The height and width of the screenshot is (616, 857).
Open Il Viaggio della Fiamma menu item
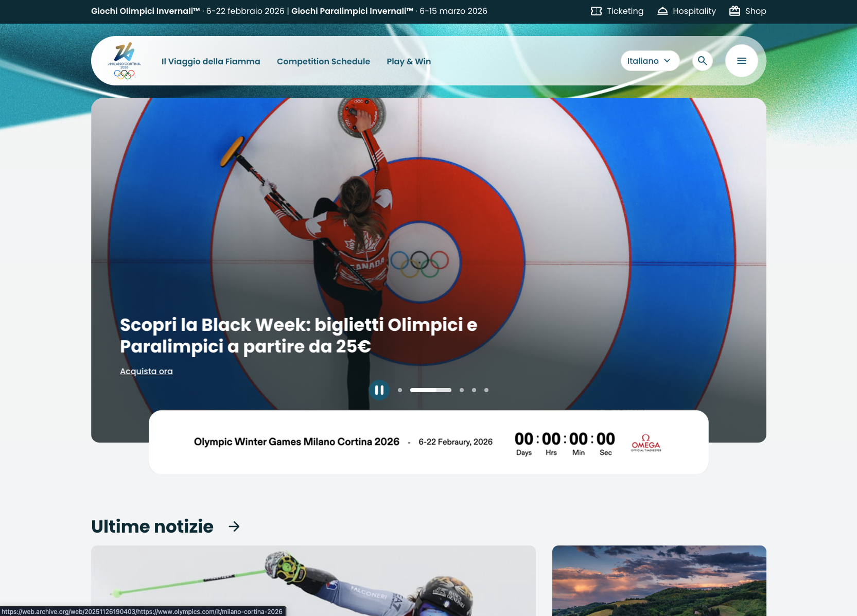click(211, 61)
